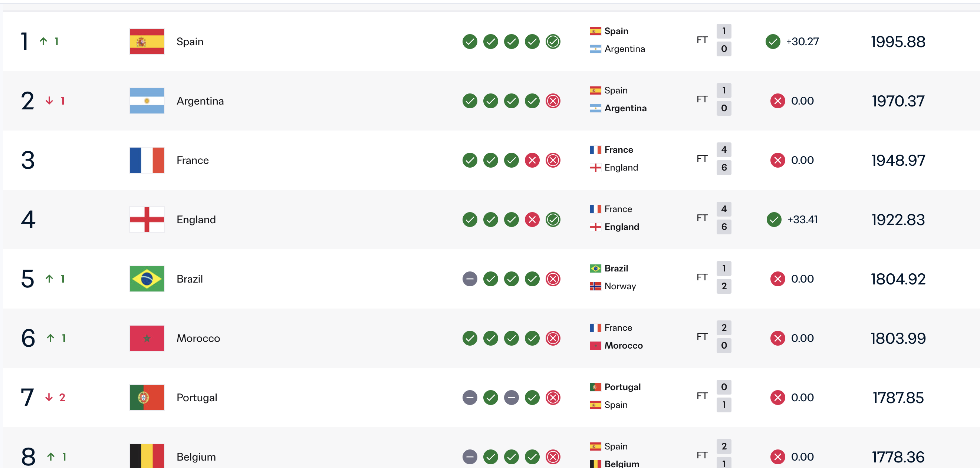Click Brazil's grey draw form icon
This screenshot has height=468, width=980.
[x=470, y=279]
